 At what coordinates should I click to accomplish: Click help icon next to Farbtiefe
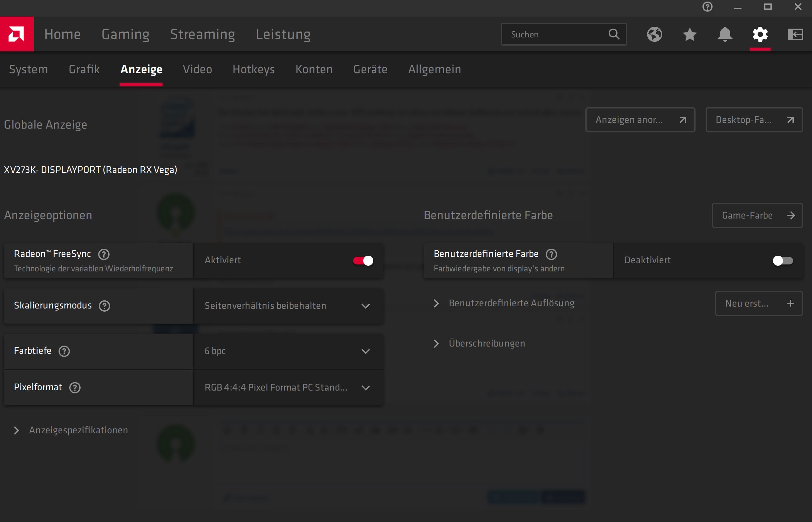tap(64, 351)
